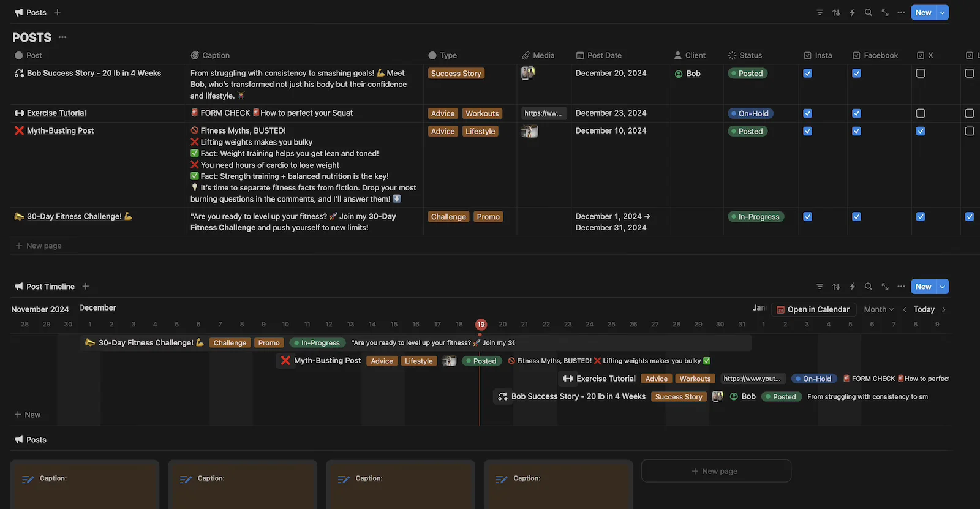Add a new view next to Posts tab

[58, 12]
